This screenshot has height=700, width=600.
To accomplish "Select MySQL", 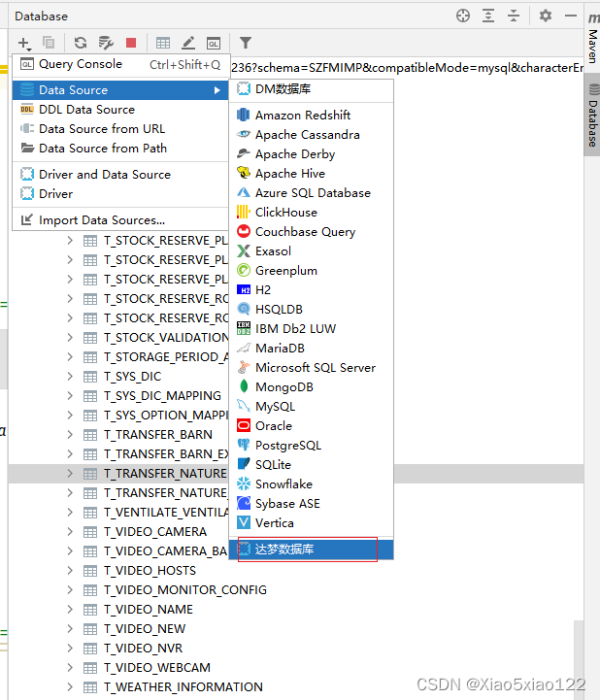I will click(x=311, y=407).
